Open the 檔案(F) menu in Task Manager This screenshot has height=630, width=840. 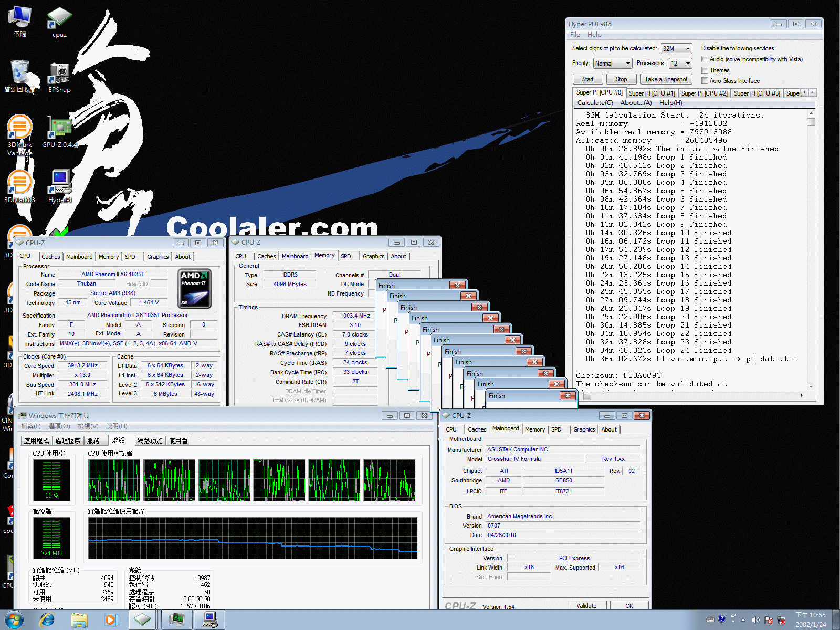(30, 426)
